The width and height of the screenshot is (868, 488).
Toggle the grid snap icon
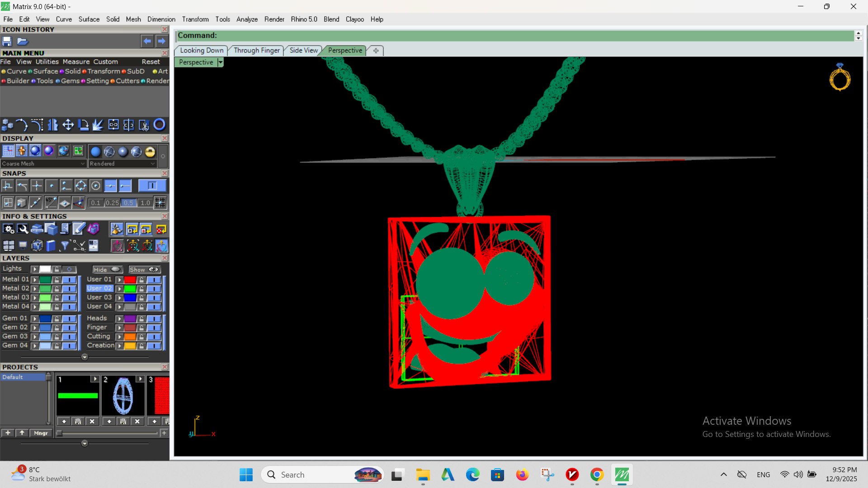(160, 202)
